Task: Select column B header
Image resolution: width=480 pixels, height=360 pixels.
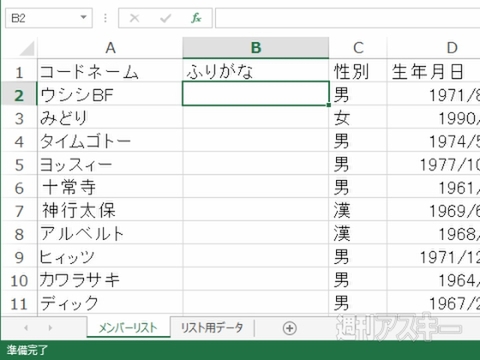Action: tap(256, 48)
